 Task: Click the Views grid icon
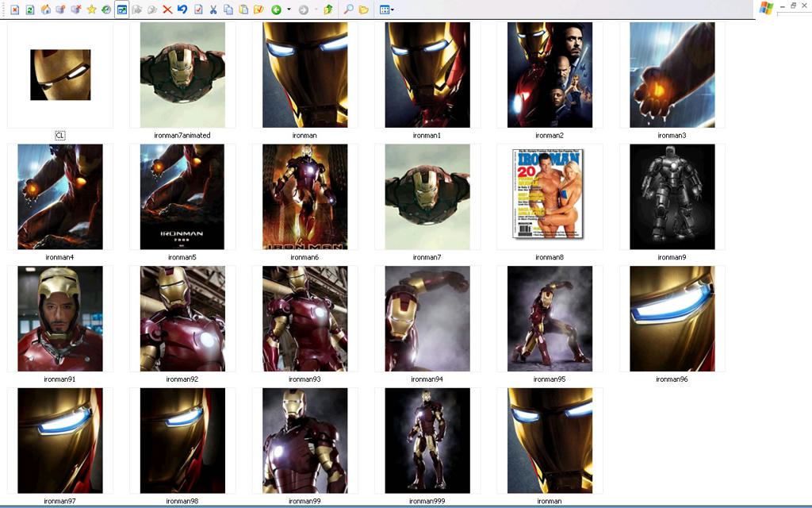pos(384,10)
